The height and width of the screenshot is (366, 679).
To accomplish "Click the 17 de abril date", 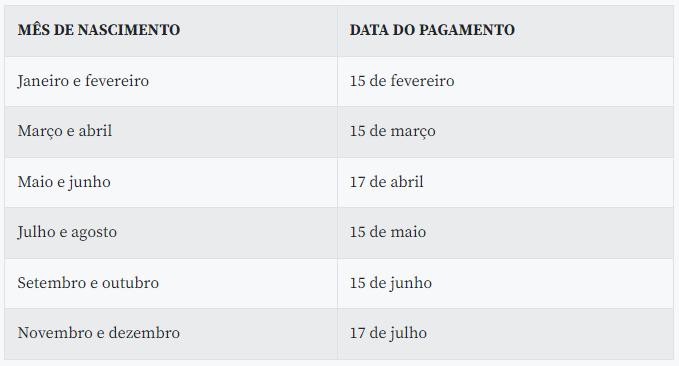I will point(387,181).
